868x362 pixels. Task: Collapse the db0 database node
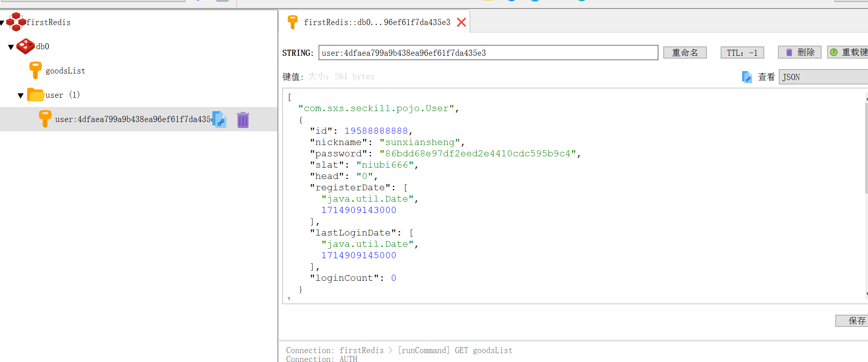tap(11, 47)
